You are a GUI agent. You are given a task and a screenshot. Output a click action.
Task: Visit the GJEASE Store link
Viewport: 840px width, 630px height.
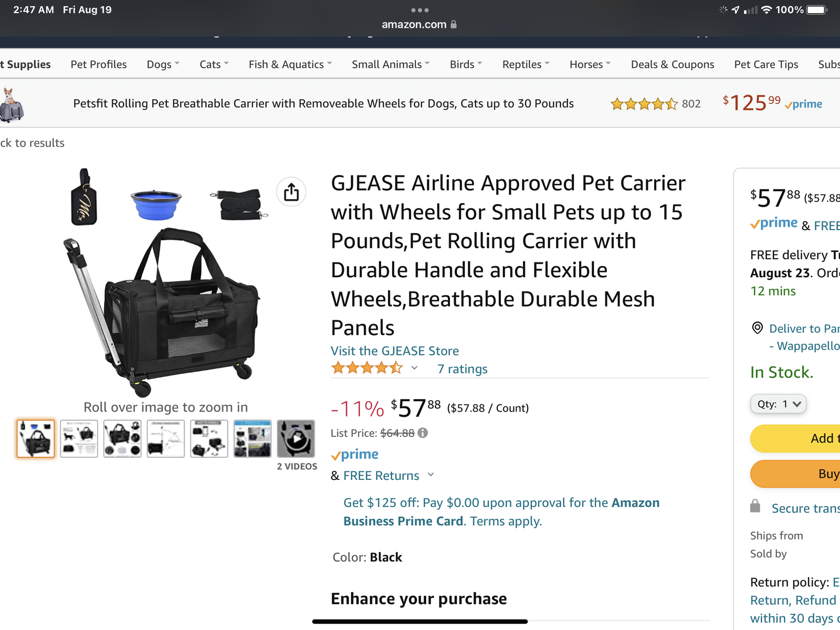coord(395,351)
